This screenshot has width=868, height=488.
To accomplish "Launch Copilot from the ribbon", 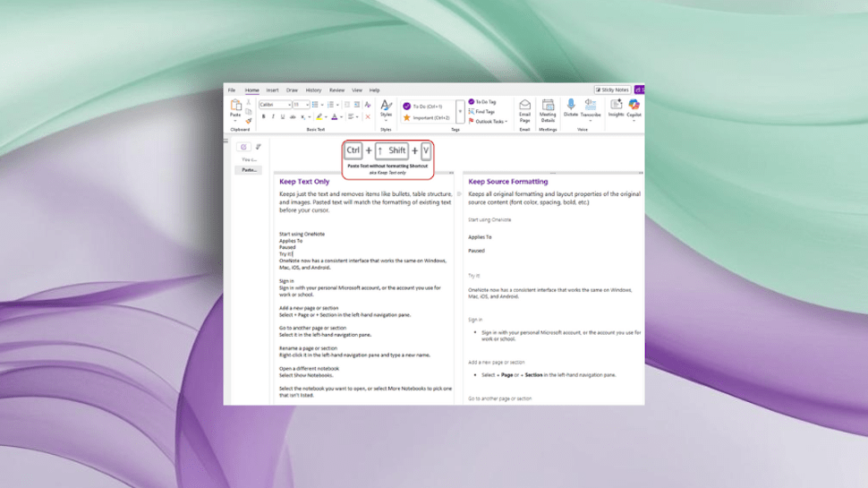I will coord(634,107).
